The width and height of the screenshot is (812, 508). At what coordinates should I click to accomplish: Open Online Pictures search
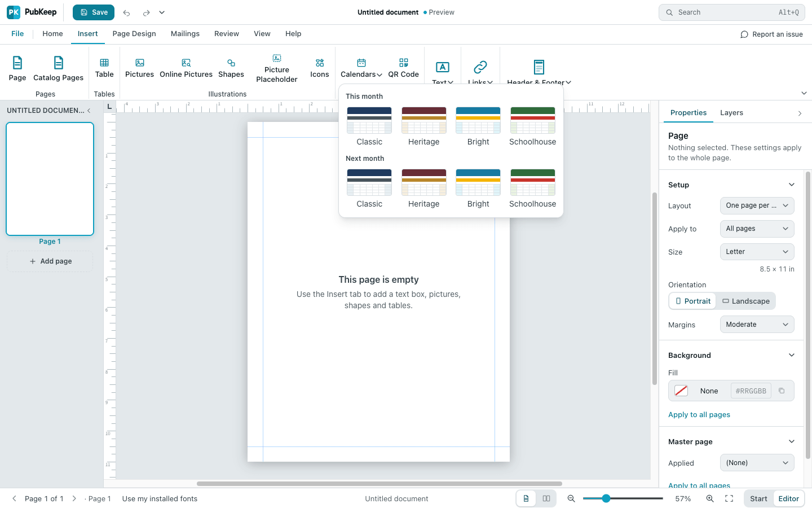point(186,68)
